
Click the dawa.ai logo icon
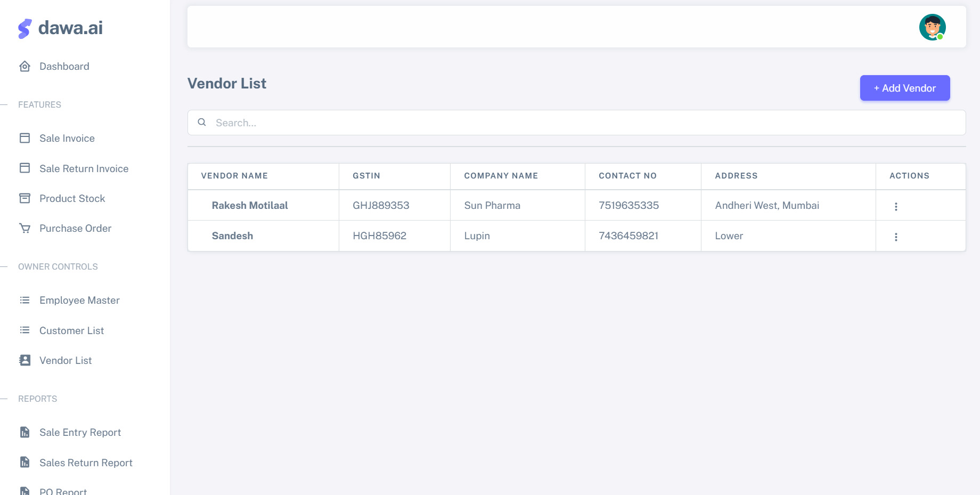24,29
